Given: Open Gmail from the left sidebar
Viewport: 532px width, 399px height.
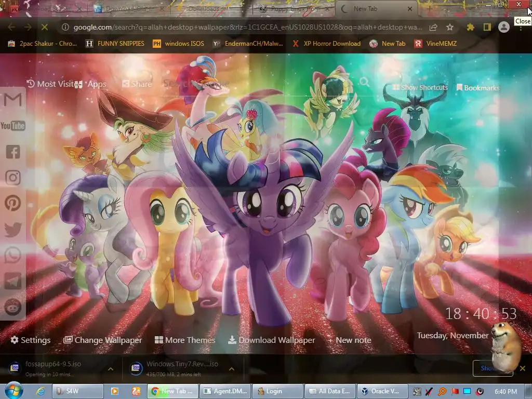Looking at the screenshot, I should point(13,100).
